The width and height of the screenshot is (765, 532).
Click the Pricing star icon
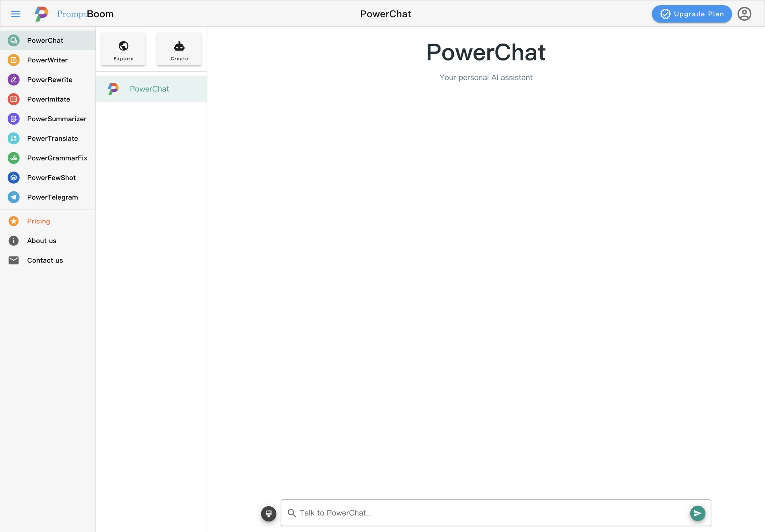[x=14, y=221]
